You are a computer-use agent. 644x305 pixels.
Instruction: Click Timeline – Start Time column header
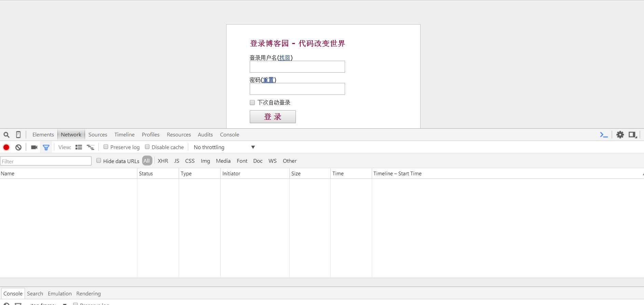point(508,174)
